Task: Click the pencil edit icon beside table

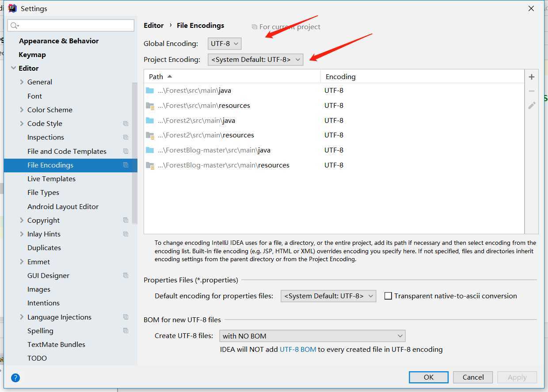Action: [532, 105]
